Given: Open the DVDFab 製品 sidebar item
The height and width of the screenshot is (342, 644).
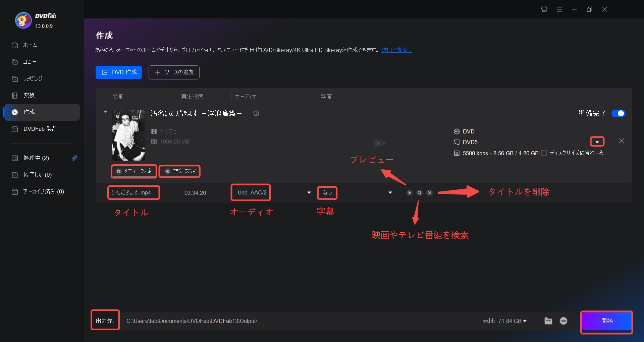Looking at the screenshot, I should pos(41,129).
